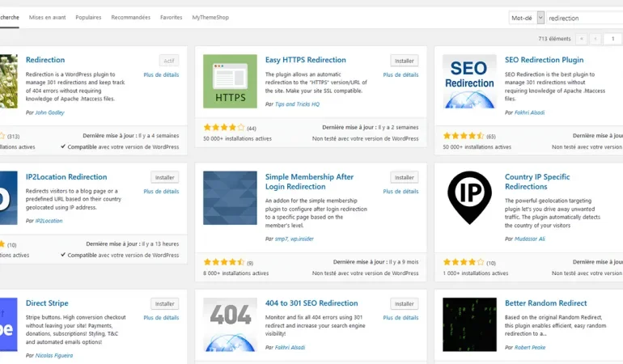623x364 pixels.
Task: Open the SEO Redirection Plugin globe icon
Action: click(x=469, y=82)
